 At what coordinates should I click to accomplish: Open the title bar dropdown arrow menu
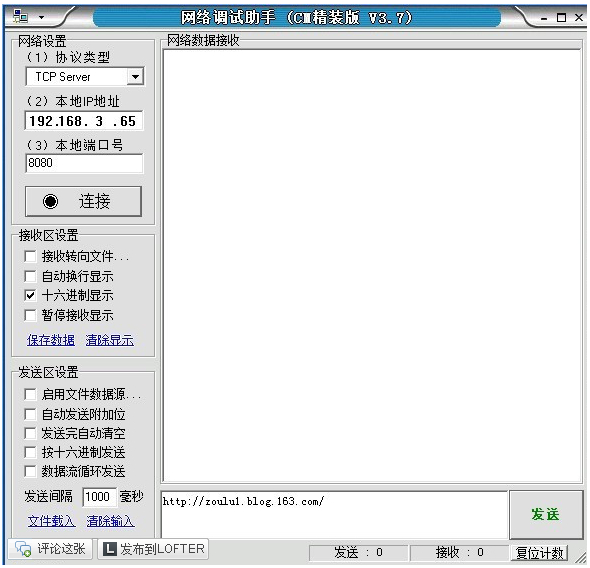(x=41, y=17)
